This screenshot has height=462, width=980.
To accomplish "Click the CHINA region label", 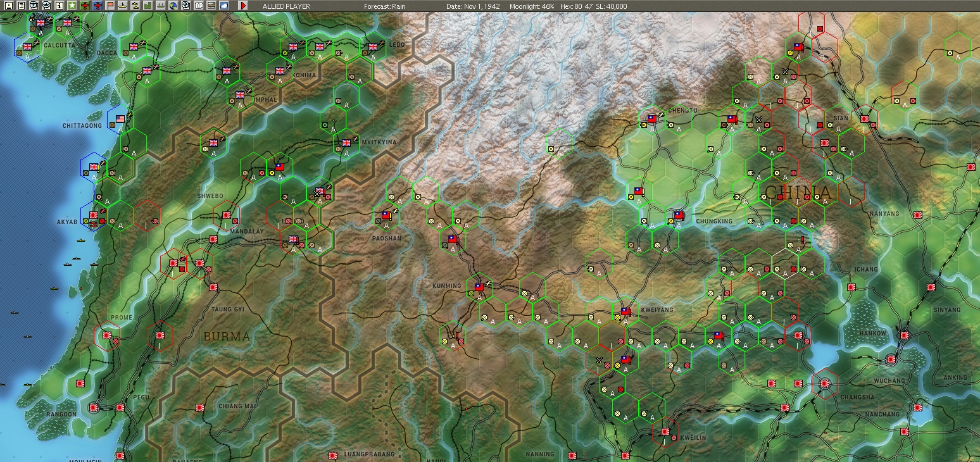I will click(798, 192).
